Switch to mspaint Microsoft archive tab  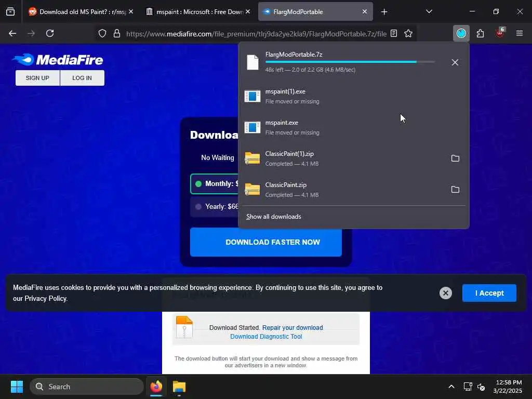tap(199, 12)
